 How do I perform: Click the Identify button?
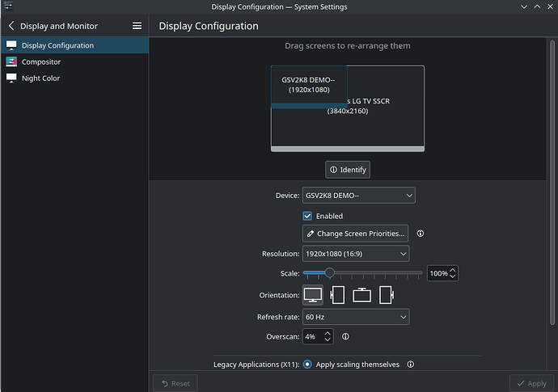coord(348,170)
